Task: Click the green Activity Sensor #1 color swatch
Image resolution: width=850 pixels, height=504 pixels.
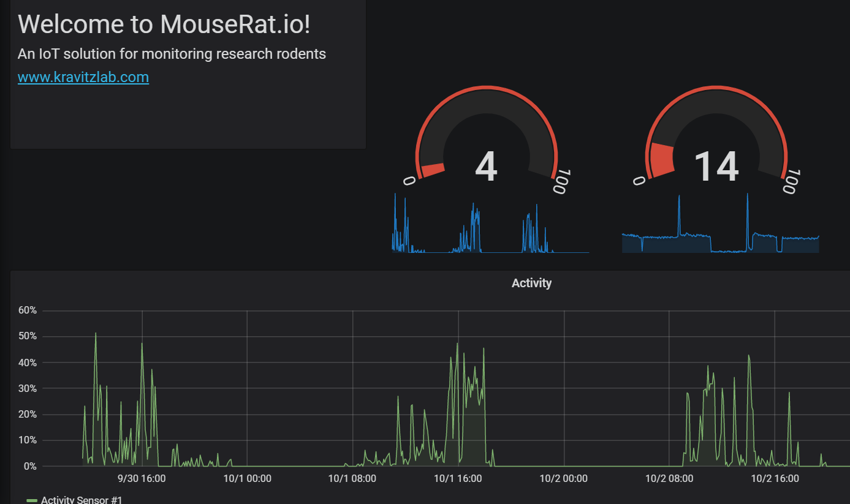Action: point(32,500)
